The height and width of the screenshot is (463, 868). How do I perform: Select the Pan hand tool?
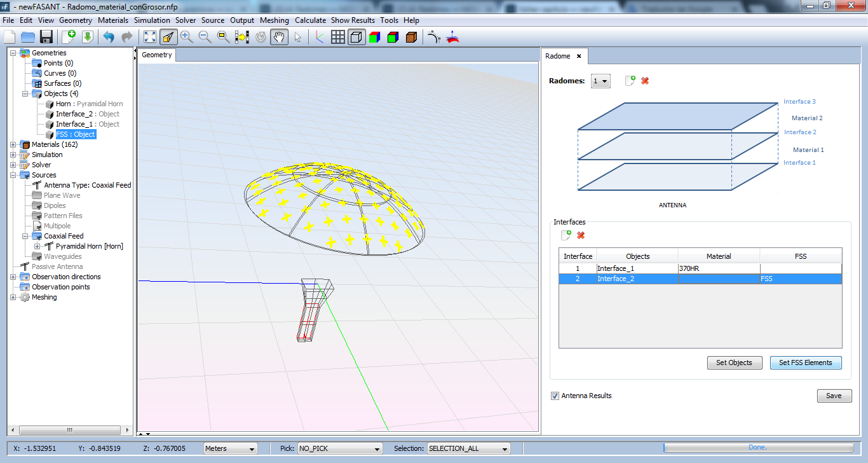(x=278, y=37)
